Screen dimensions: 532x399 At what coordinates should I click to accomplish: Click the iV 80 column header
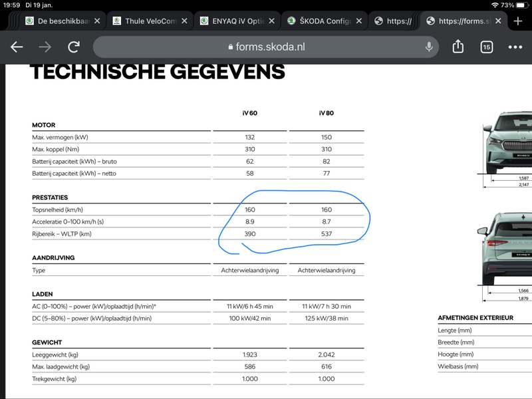pos(326,113)
